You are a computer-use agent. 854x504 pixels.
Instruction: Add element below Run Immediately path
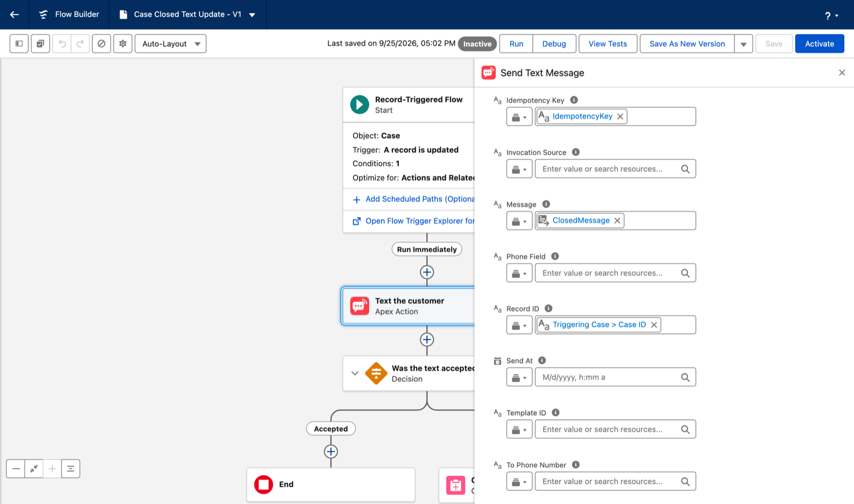tap(427, 272)
